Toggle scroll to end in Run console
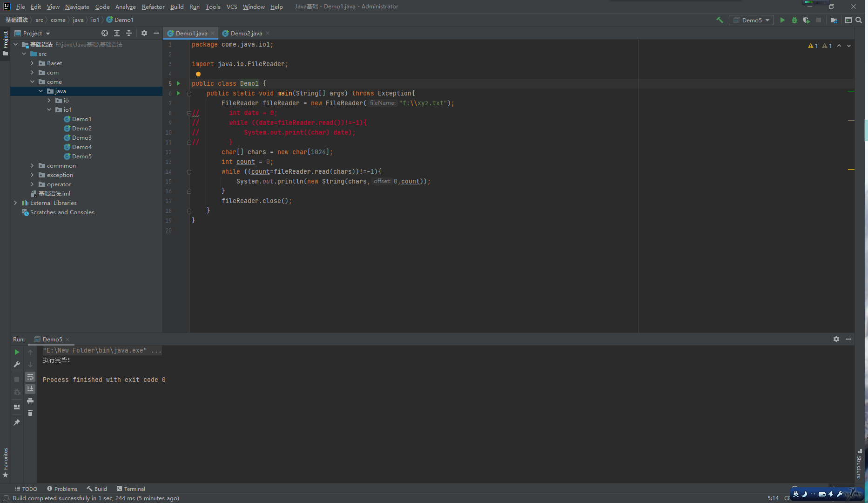This screenshot has width=868, height=503. click(30, 388)
